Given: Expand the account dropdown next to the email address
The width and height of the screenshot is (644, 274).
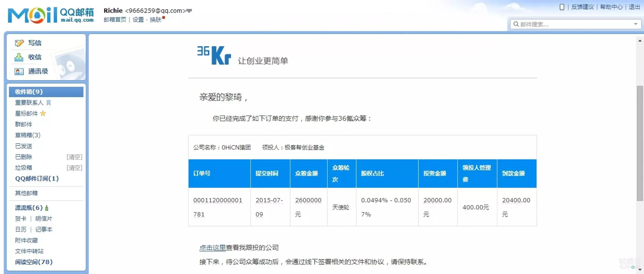Looking at the screenshot, I should 189,11.
